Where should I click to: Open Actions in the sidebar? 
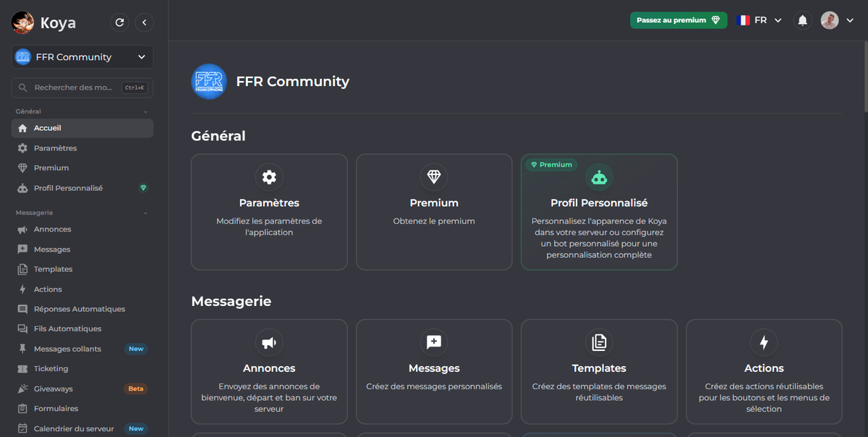82,289
